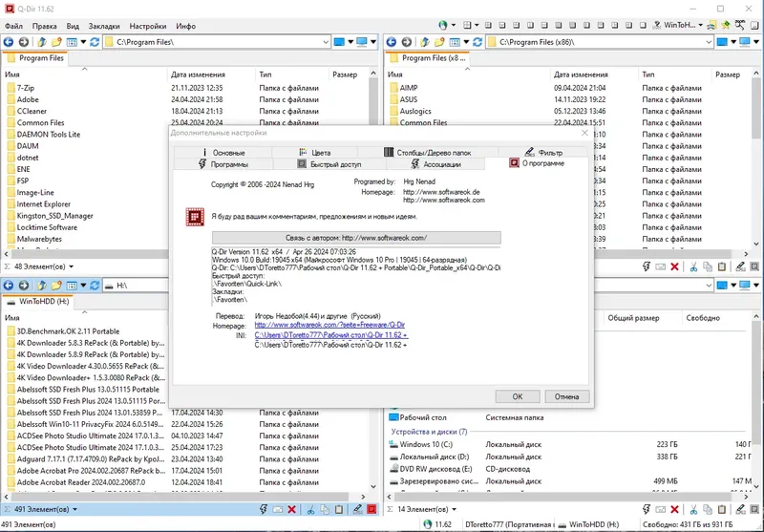Switch to the Фильтр tab
This screenshot has height=532, width=764.
click(x=542, y=153)
